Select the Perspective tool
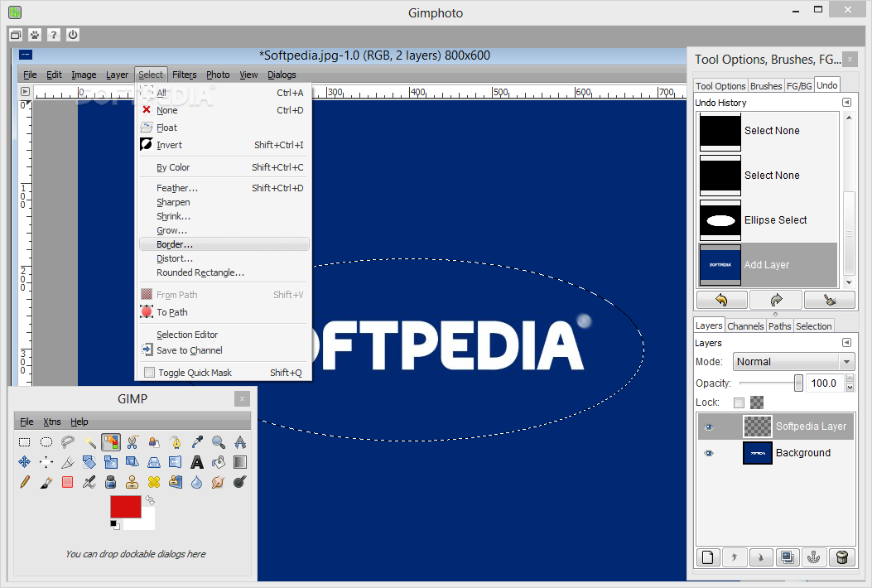The width and height of the screenshot is (872, 588). 154,462
